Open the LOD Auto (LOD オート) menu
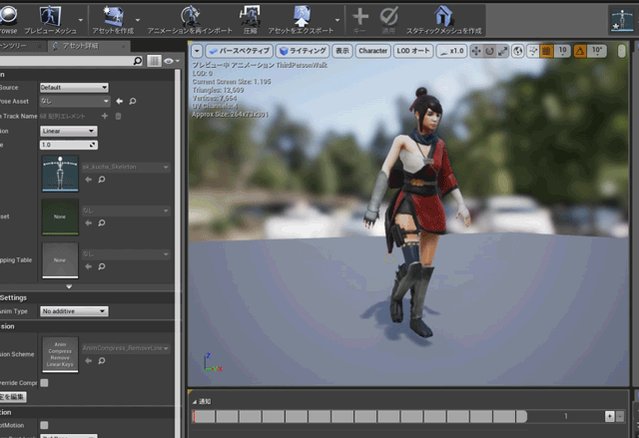Screen dimensions: 639x438 click(413, 51)
